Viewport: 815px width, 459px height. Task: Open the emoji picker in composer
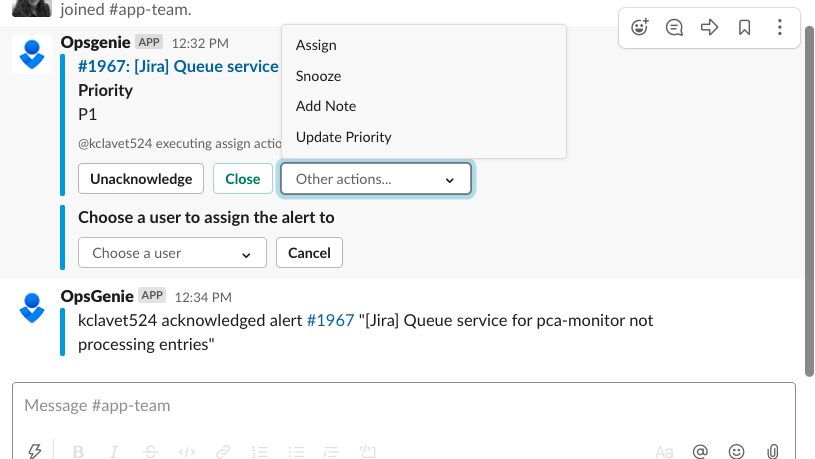(737, 451)
